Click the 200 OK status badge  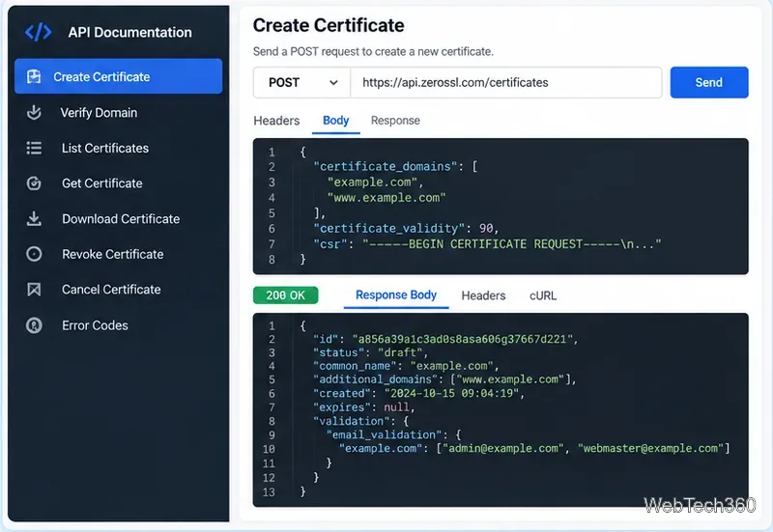285,295
